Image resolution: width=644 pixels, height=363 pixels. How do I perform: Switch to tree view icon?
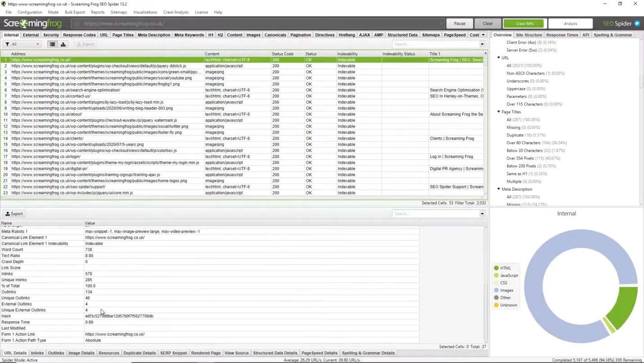pyautogui.click(x=63, y=44)
